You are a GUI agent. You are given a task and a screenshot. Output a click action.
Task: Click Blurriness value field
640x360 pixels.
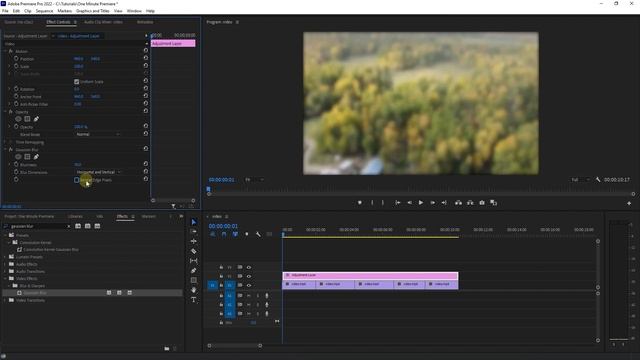click(78, 164)
